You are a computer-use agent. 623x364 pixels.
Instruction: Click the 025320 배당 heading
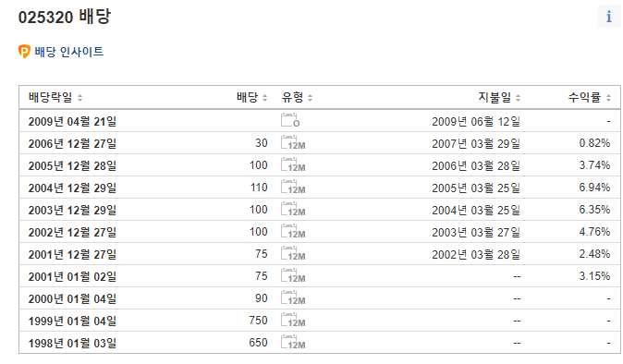(65, 17)
